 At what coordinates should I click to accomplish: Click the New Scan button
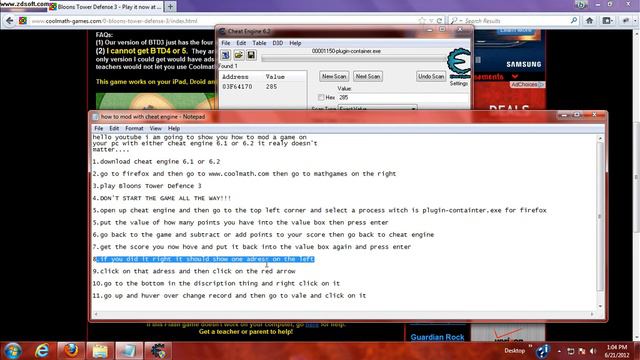point(334,76)
